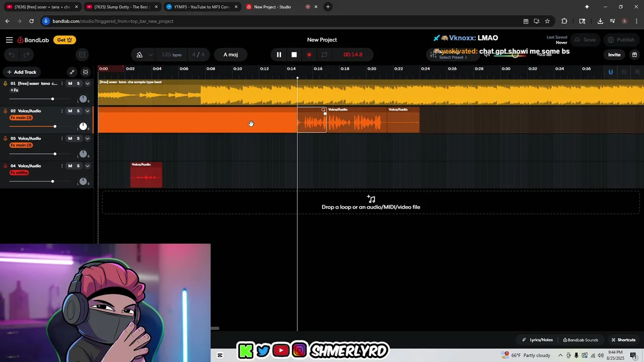Expand track 01 with its chevron
Viewport: 644px width, 362px height.
(87, 83)
